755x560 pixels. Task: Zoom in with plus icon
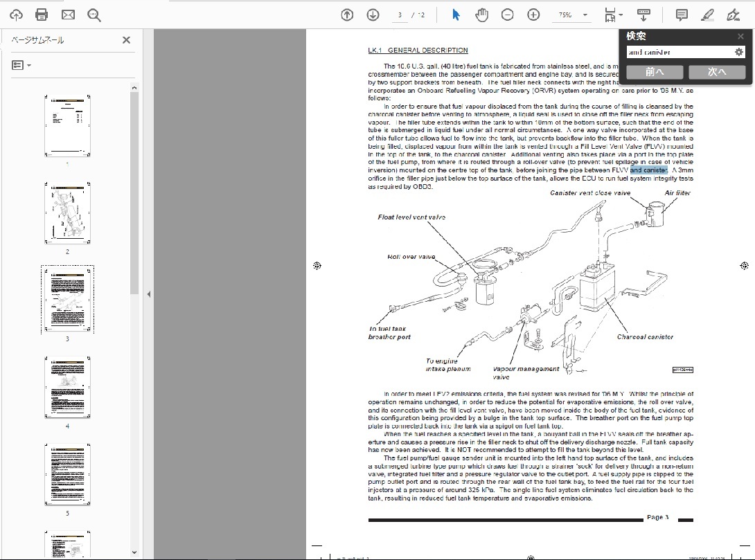pyautogui.click(x=533, y=15)
